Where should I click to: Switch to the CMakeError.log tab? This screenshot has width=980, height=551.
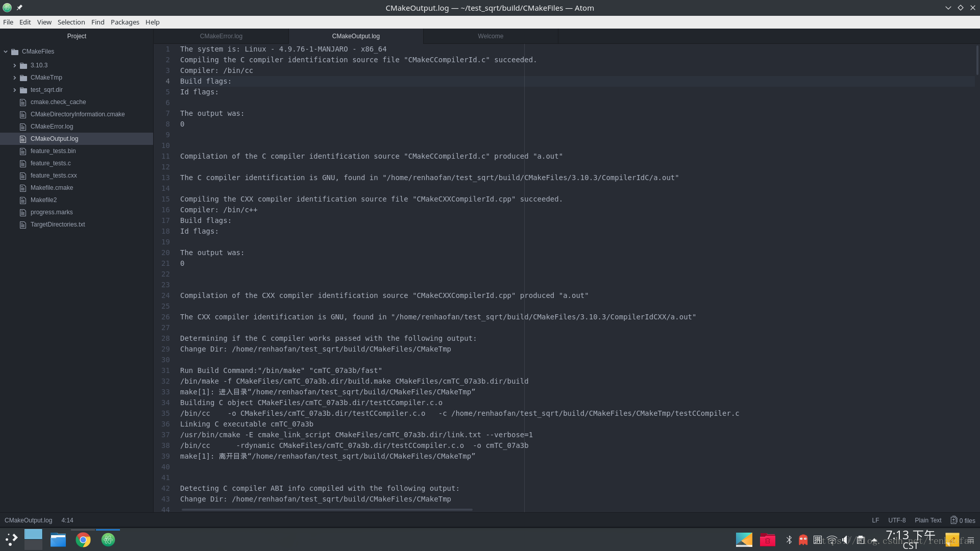(221, 36)
